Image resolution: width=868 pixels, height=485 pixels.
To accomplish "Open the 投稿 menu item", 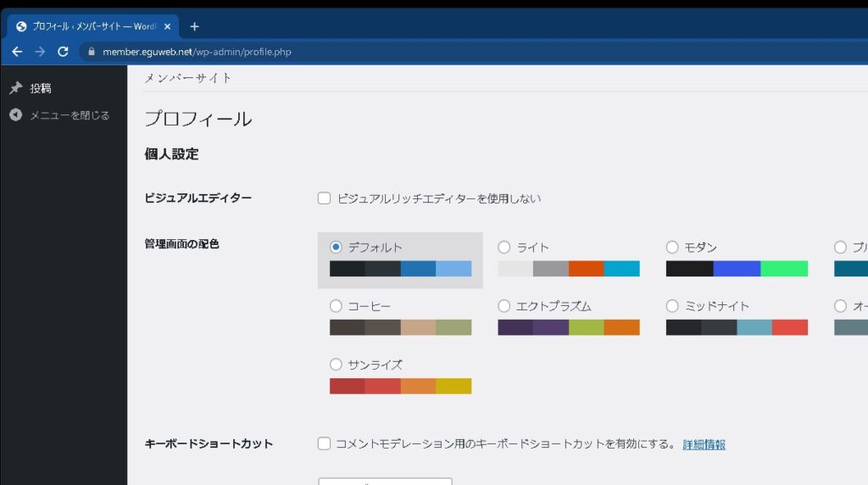I will 41,88.
